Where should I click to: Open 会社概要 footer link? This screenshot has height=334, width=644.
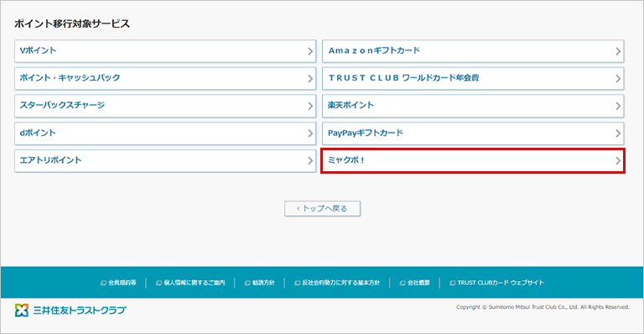point(415,283)
